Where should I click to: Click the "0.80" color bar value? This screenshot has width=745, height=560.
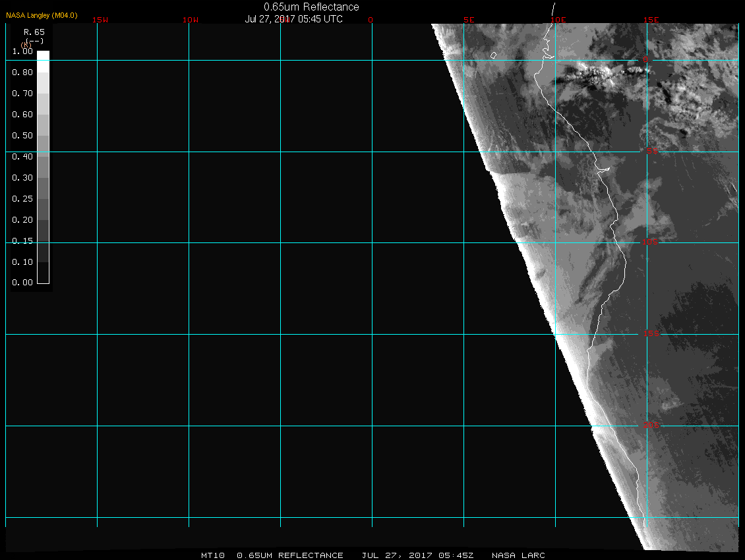tap(22, 72)
